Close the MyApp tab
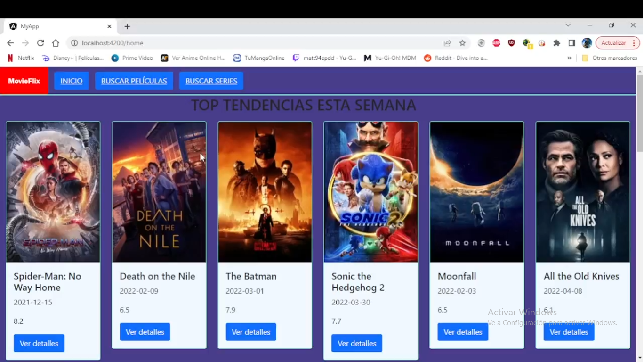 pyautogui.click(x=109, y=26)
